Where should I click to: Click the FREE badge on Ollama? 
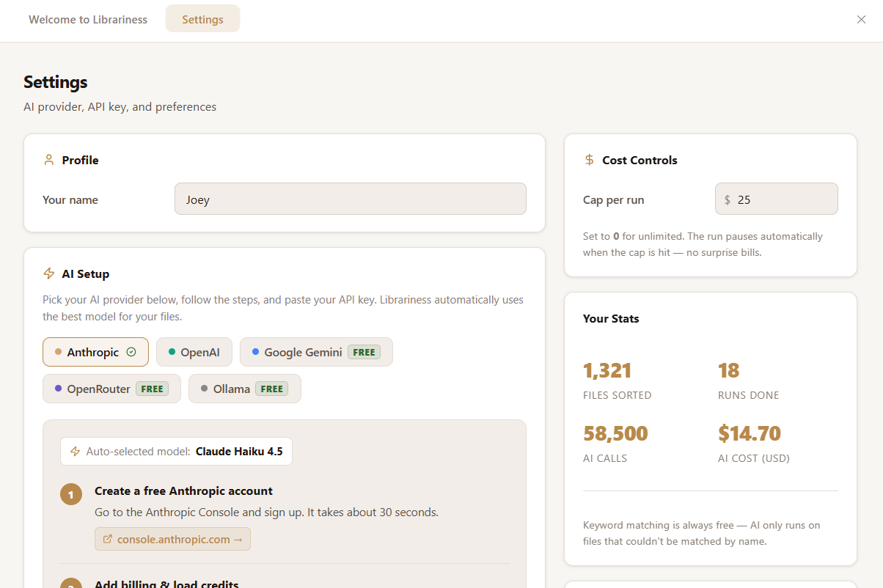(x=272, y=389)
